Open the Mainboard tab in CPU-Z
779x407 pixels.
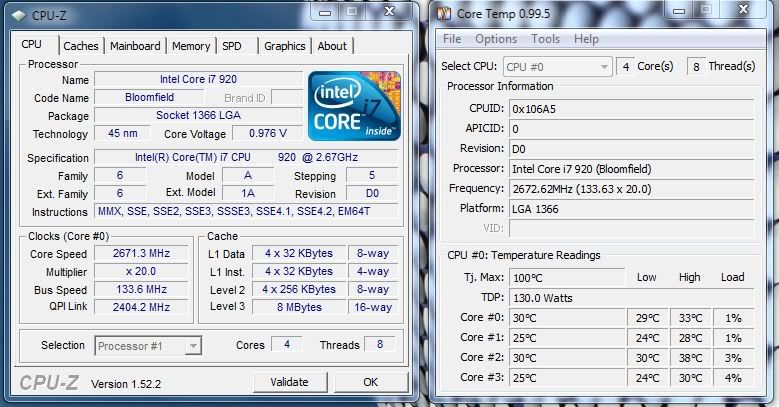coord(135,46)
